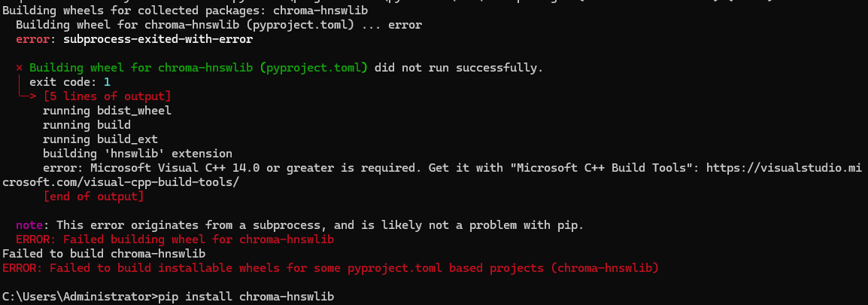Click 'Failed to build chroma-hnswlib' white line
The image size is (868, 305).
(x=104, y=254)
